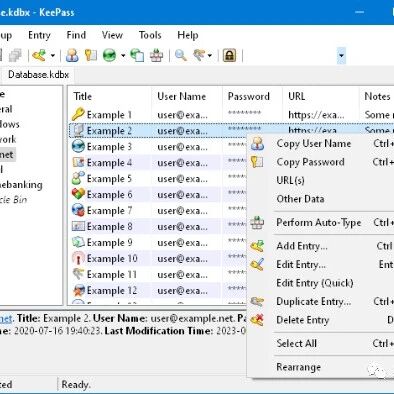Open the quick search dropdown arrow
This screenshot has height=394, width=394.
click(x=341, y=55)
